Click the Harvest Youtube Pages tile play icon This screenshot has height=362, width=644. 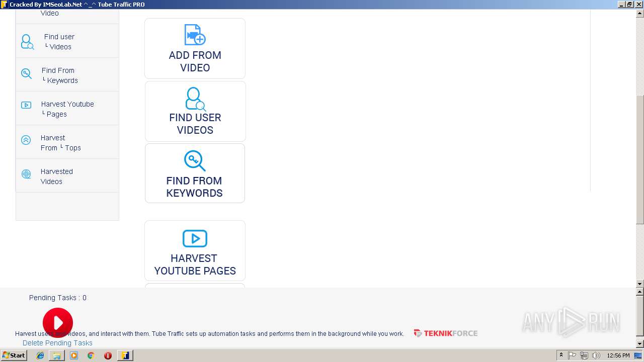(195, 238)
